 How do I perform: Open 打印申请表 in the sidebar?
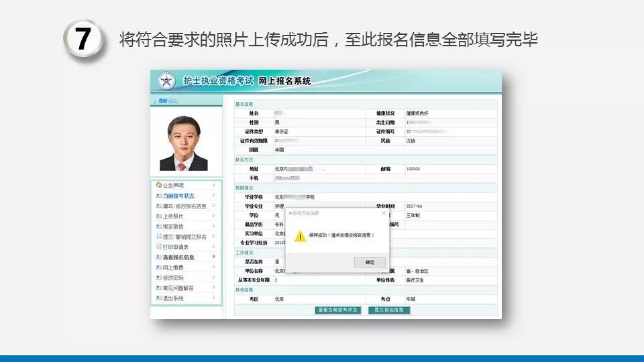176,247
